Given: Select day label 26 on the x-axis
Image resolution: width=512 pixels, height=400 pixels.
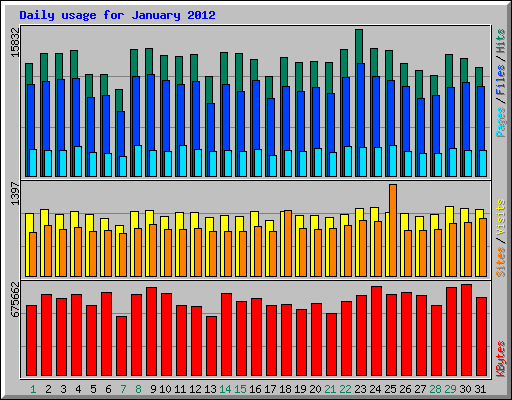Looking at the screenshot, I should [405, 389].
